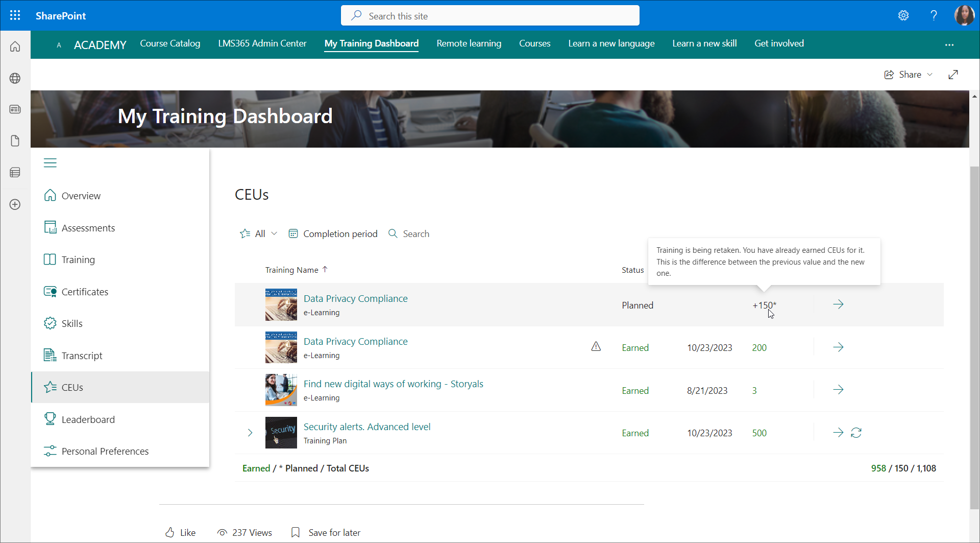Select Leaderboard in the sidebar
980x543 pixels.
[88, 419]
